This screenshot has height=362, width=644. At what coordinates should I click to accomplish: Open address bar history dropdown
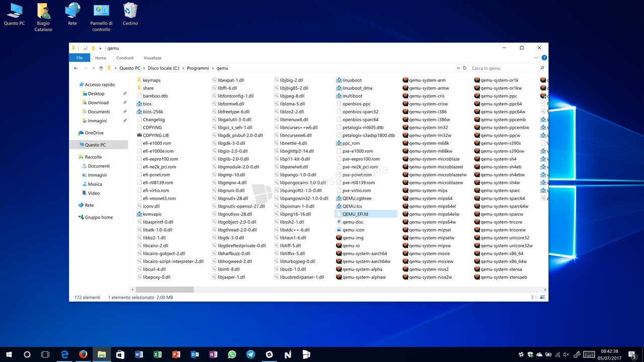[458, 68]
